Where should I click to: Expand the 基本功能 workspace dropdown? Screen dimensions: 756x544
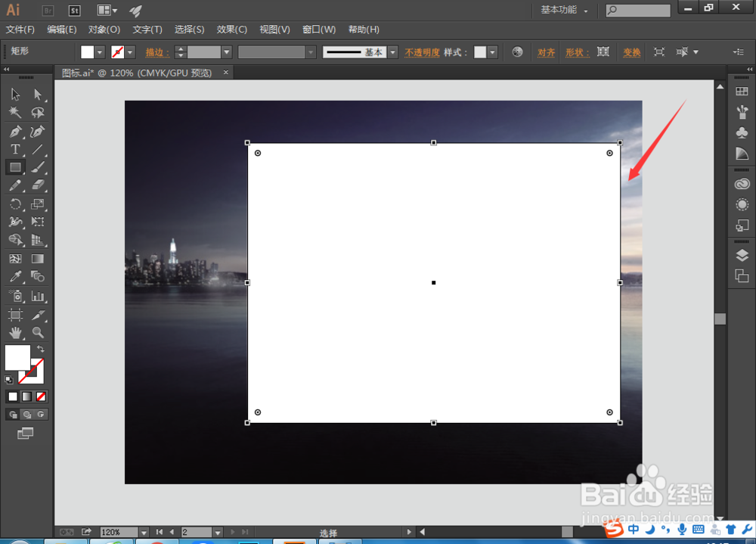click(x=586, y=11)
